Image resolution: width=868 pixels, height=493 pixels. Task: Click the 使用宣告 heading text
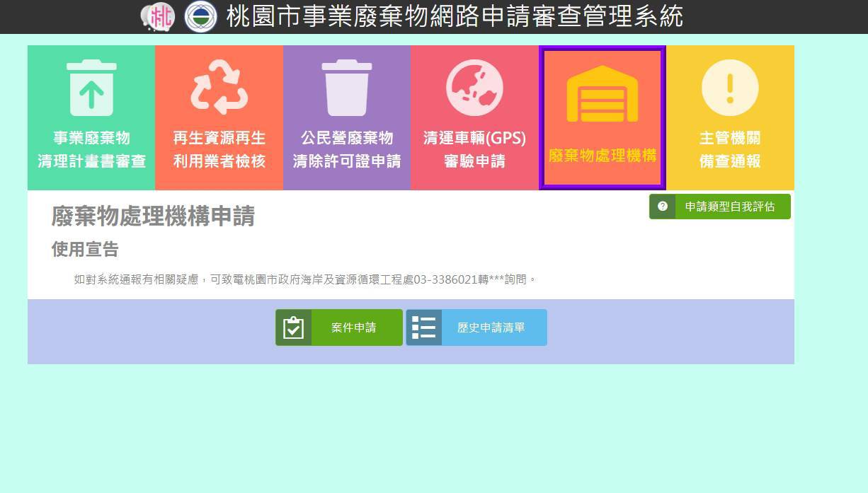click(x=85, y=250)
